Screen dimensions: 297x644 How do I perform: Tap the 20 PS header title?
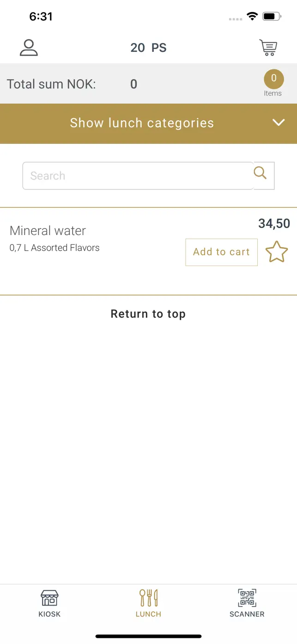148,48
